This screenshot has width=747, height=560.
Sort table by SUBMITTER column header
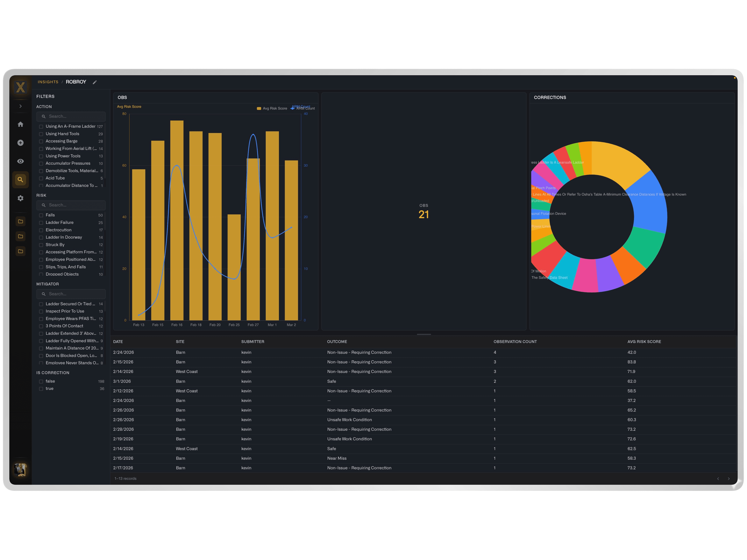[x=253, y=342]
